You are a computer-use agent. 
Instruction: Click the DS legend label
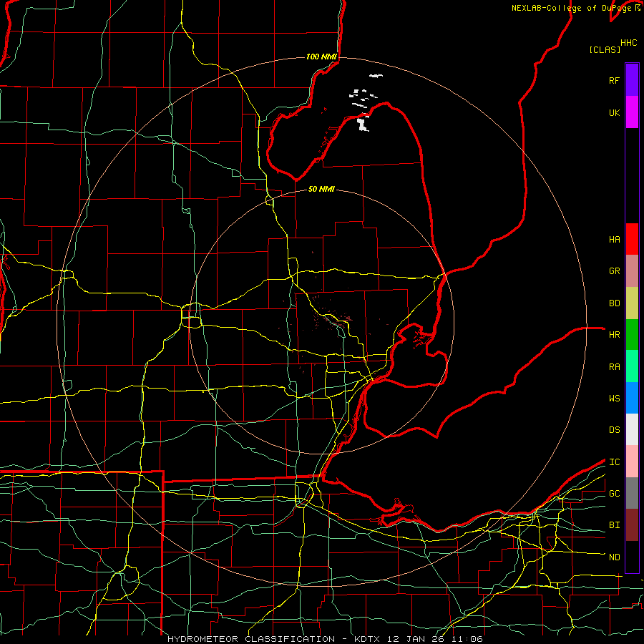(x=614, y=430)
